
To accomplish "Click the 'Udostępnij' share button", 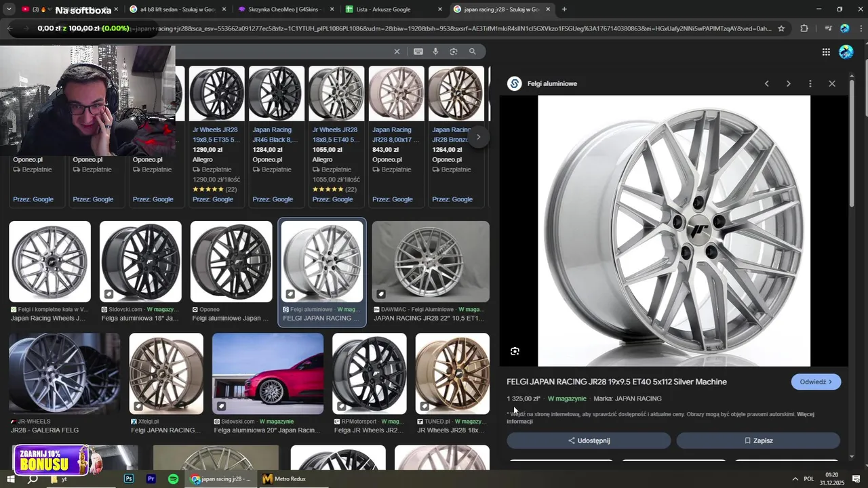I will point(589,441).
